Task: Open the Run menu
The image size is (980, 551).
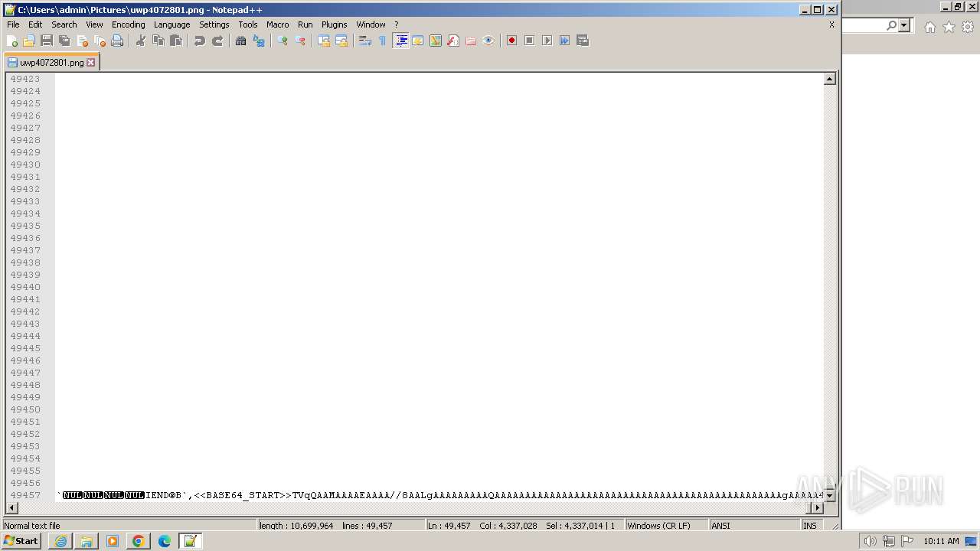Action: click(x=305, y=24)
